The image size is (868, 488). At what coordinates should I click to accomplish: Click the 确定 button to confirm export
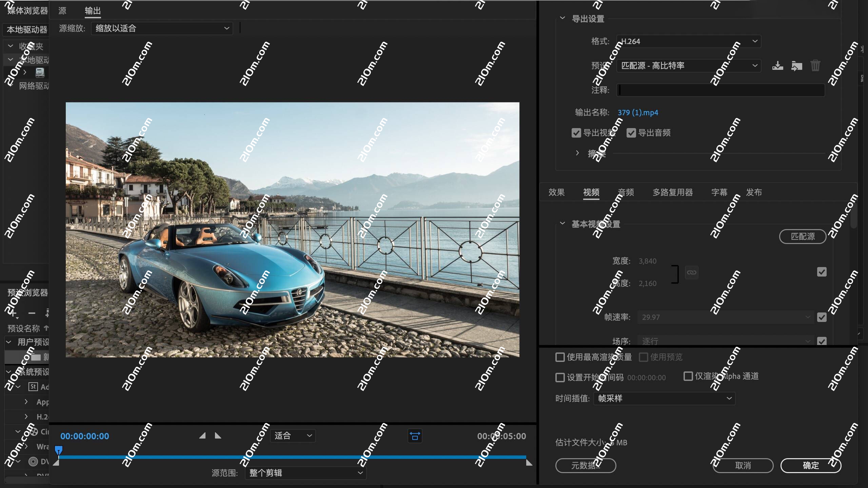tap(811, 465)
